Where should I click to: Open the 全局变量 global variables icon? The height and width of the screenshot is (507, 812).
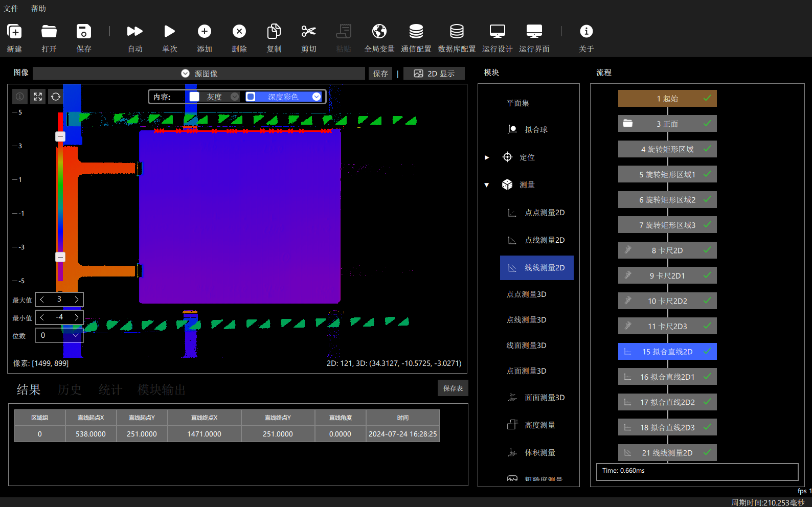click(x=379, y=32)
